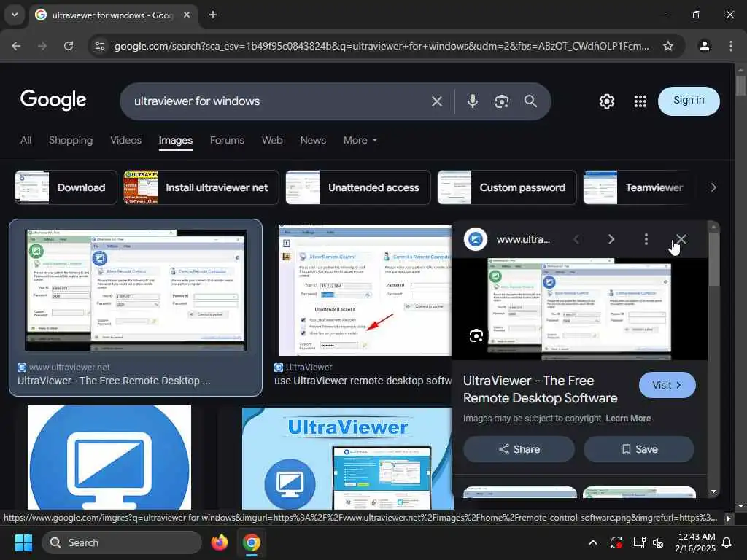Open preview panel three-dot options

click(x=646, y=239)
